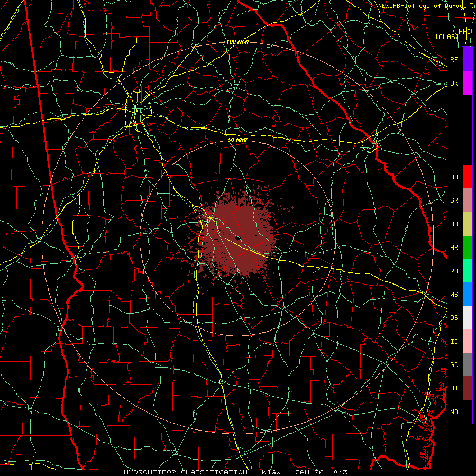476x476 pixels.
Task: Select the BI brown legend swatch
Action: coord(467,388)
